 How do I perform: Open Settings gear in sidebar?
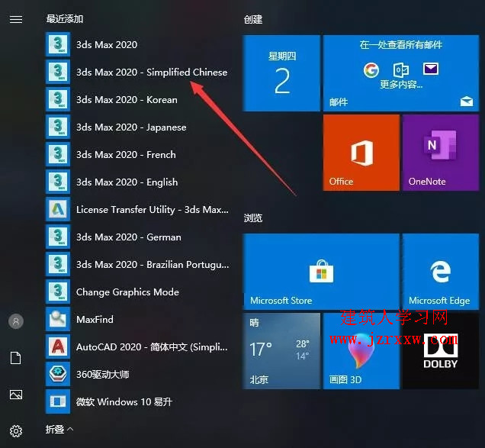(x=16, y=431)
